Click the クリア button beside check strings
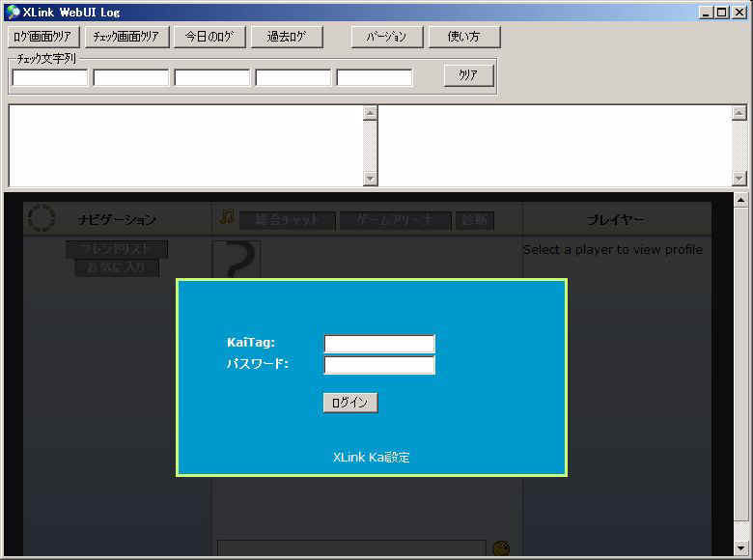Viewport: 753px width, 560px height. 469,75
